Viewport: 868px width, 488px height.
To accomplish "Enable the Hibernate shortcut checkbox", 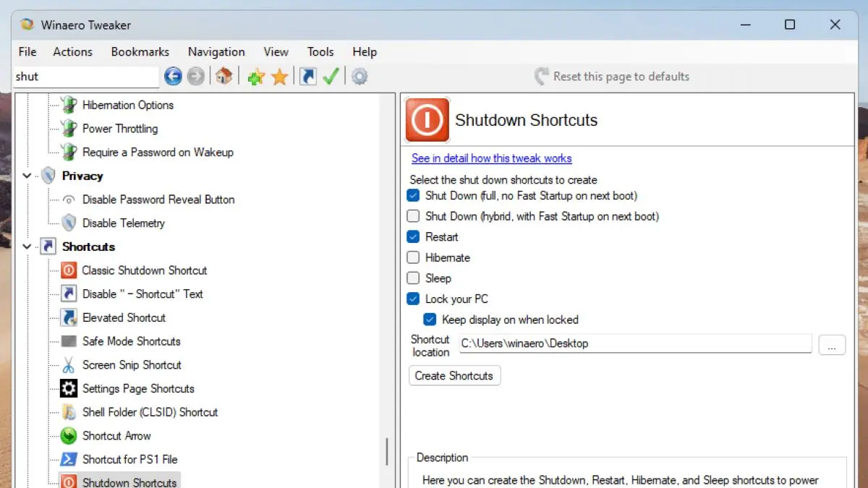I will pyautogui.click(x=413, y=257).
